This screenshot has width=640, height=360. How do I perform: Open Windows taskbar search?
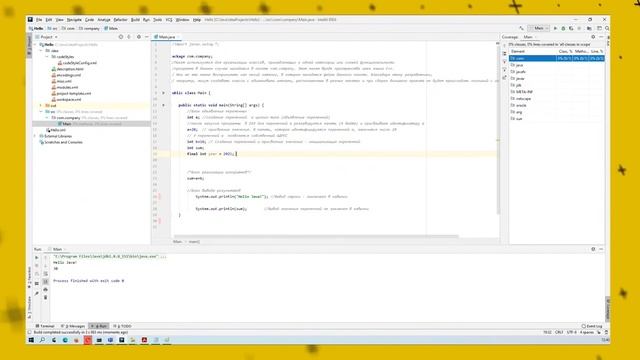coord(42,340)
